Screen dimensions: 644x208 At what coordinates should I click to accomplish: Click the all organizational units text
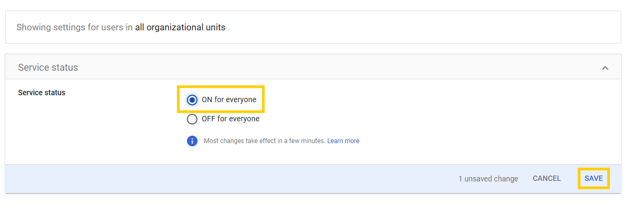pos(180,27)
